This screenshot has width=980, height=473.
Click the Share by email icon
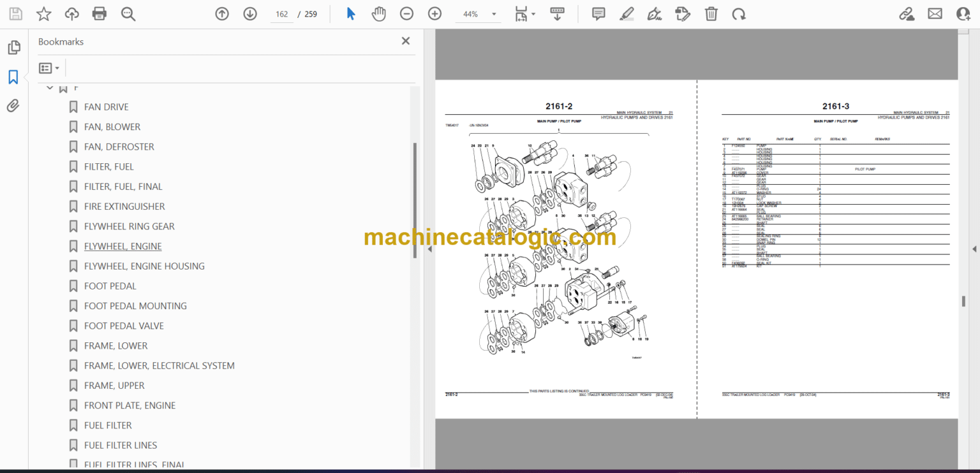tap(935, 13)
